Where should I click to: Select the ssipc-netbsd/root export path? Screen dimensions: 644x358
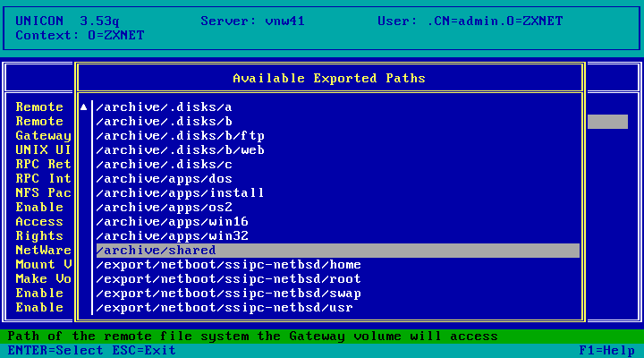337,279
